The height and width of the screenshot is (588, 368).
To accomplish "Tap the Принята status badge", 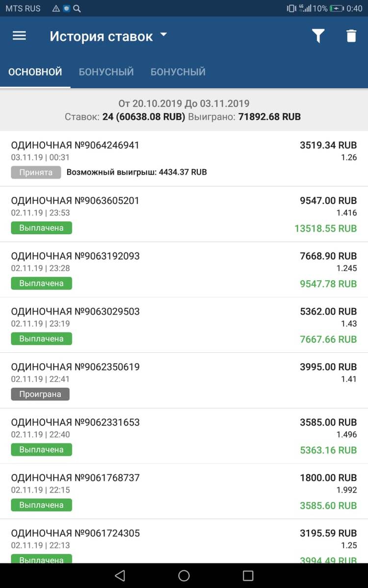I will (x=36, y=172).
